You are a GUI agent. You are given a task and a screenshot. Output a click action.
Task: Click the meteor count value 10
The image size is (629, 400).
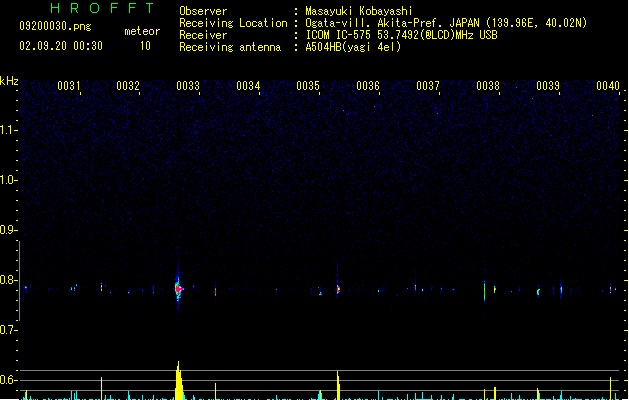[145, 46]
